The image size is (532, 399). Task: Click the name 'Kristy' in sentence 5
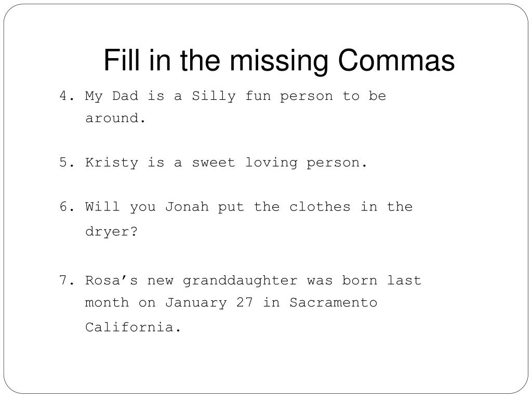112,163
